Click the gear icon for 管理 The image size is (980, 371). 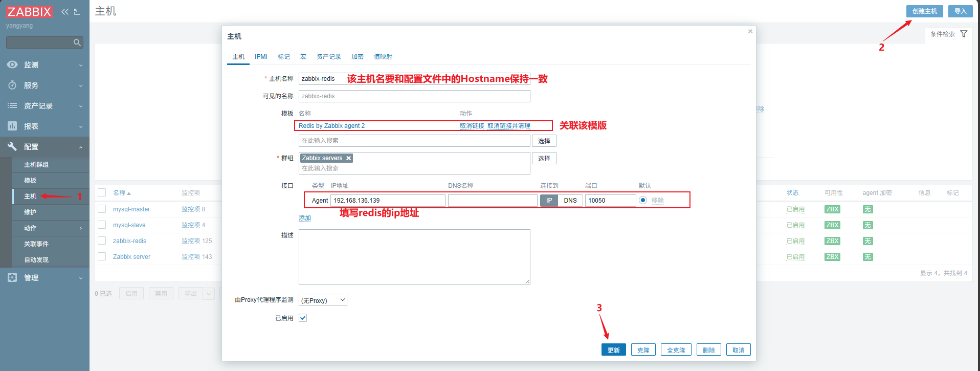12,277
